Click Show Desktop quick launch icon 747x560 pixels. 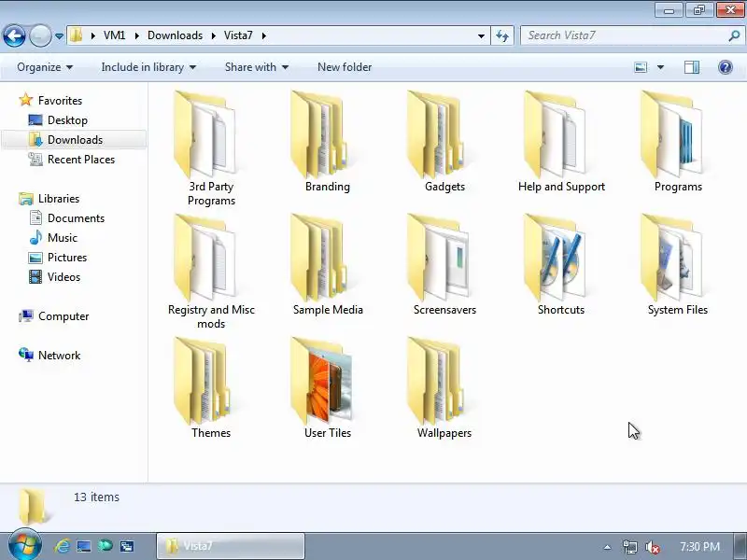tap(84, 546)
